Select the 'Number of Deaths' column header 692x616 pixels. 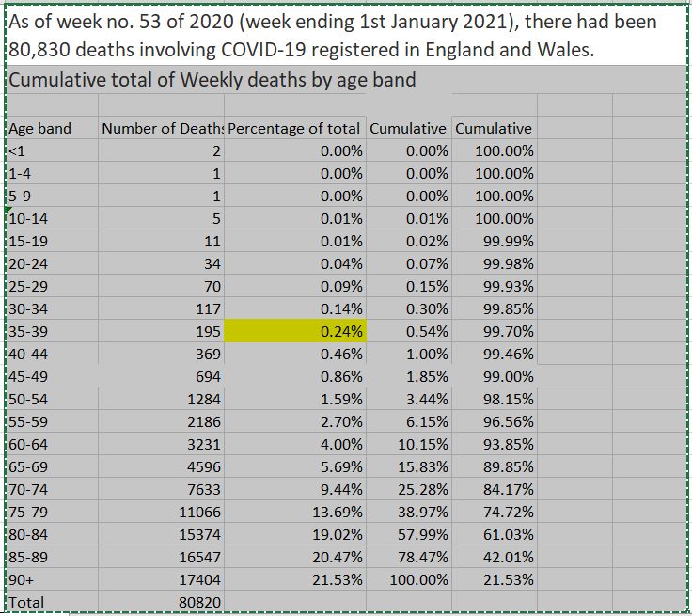[x=162, y=129]
